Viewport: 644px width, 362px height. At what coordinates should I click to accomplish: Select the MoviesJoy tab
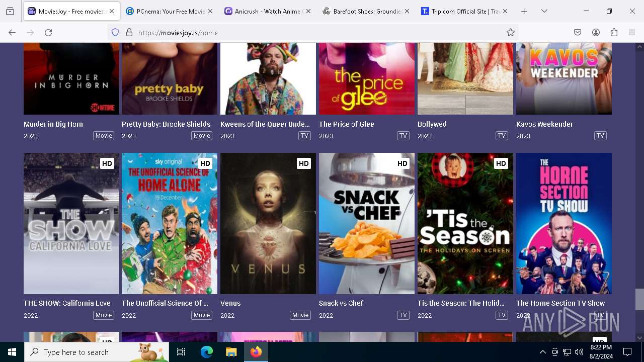coord(71,11)
